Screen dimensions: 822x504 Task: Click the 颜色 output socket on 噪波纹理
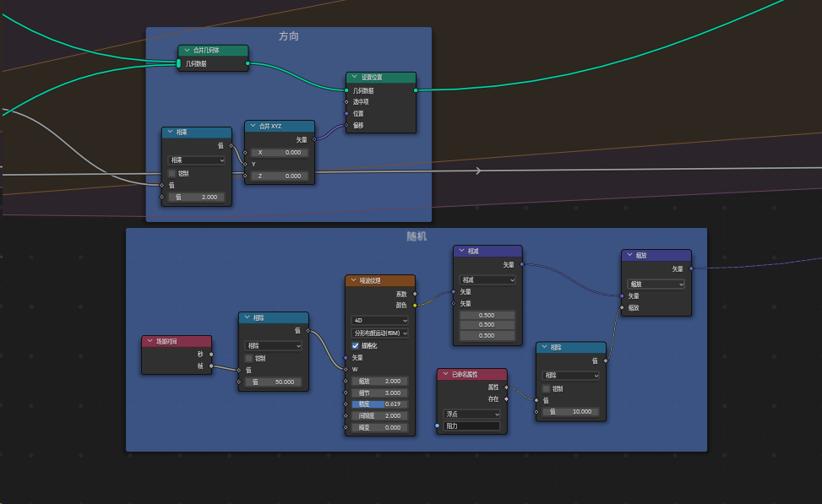pos(415,306)
